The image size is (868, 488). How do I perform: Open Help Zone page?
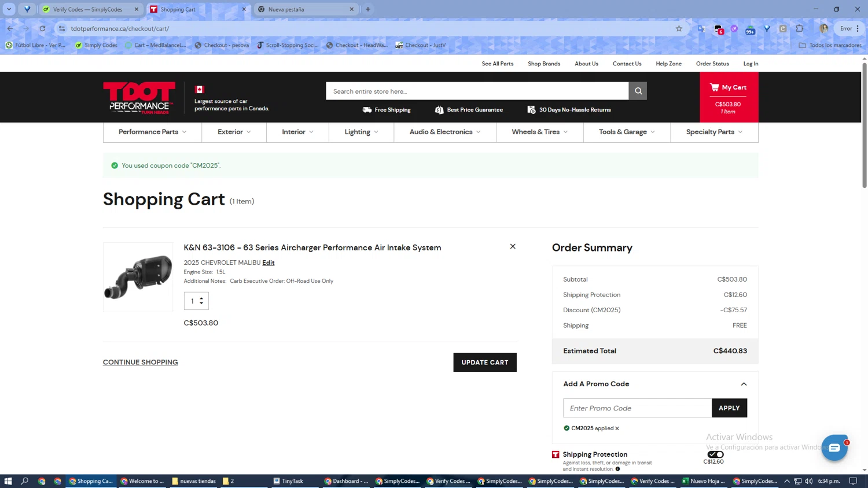tap(668, 64)
